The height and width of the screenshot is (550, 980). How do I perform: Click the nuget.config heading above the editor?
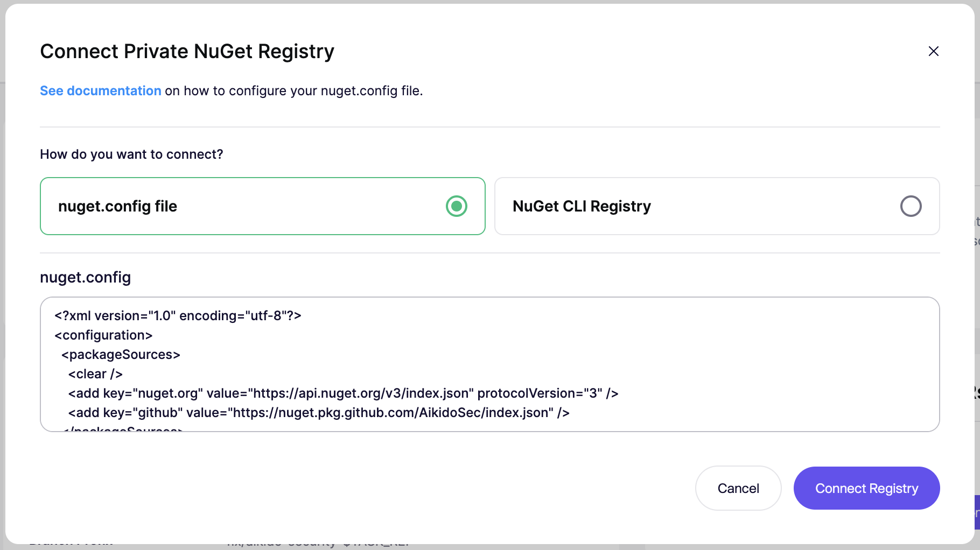(x=85, y=277)
